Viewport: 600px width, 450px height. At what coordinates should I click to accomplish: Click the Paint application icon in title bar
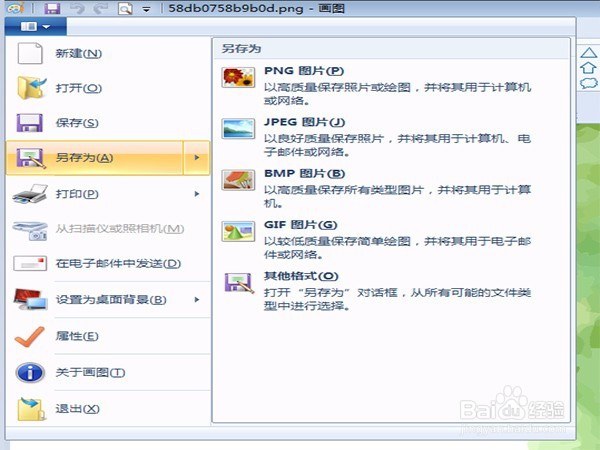tap(16, 8)
